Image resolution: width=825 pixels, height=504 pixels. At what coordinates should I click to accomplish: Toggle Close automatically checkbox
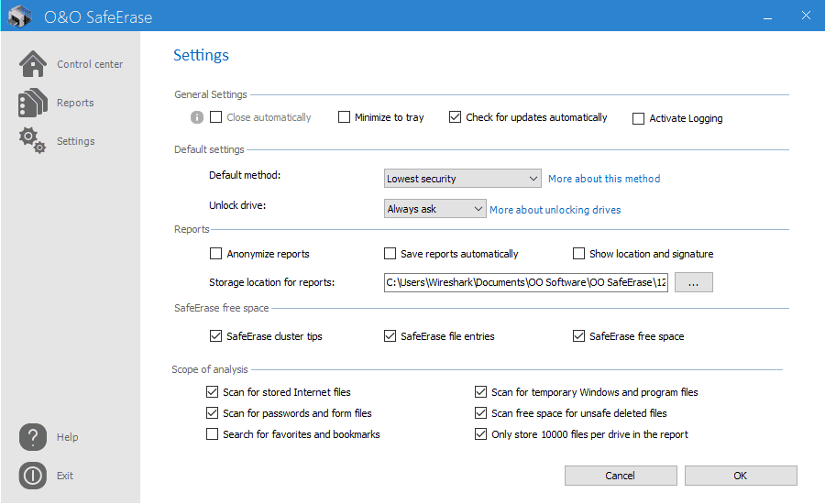[x=215, y=116]
